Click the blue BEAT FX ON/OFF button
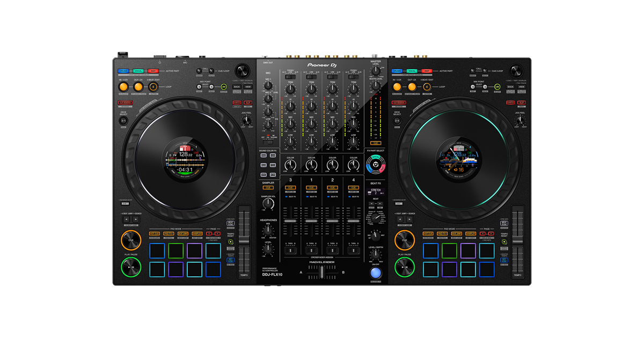 376,273
